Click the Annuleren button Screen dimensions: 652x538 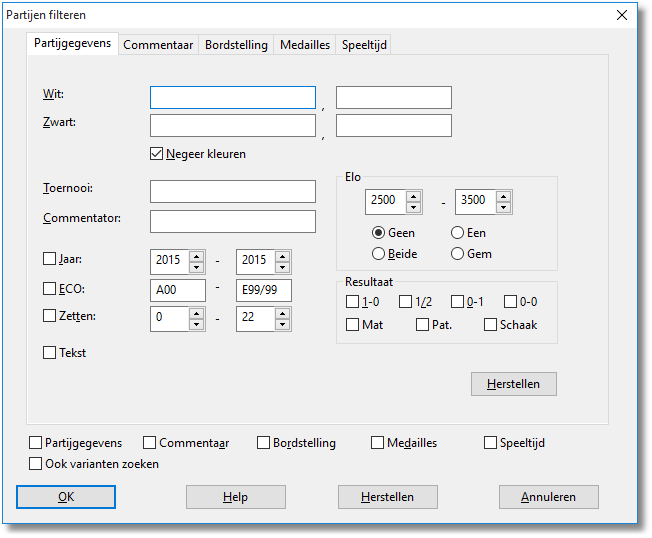click(x=549, y=497)
